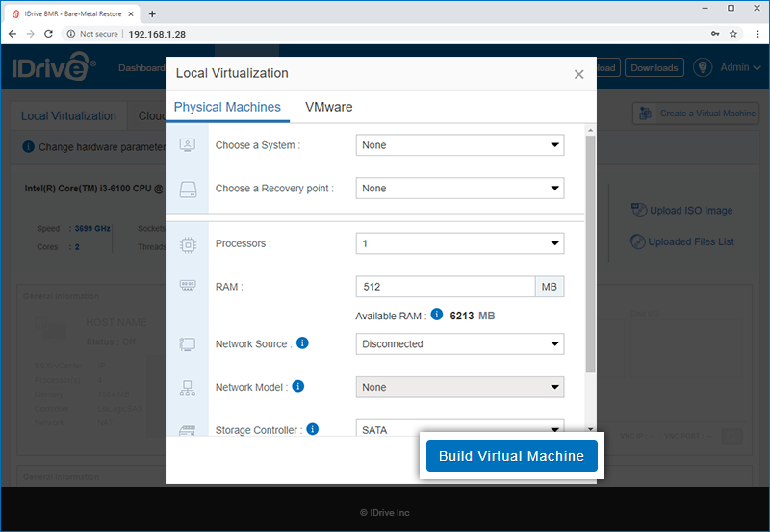Screen dimensions: 770x532
Task: Click the Not secure site info icon
Action: [x=71, y=34]
